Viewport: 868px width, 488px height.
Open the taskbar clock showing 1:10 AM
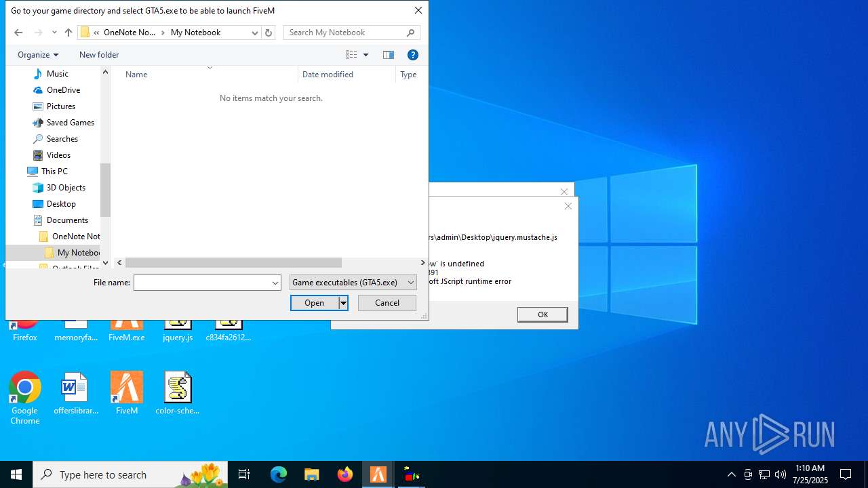pos(810,474)
